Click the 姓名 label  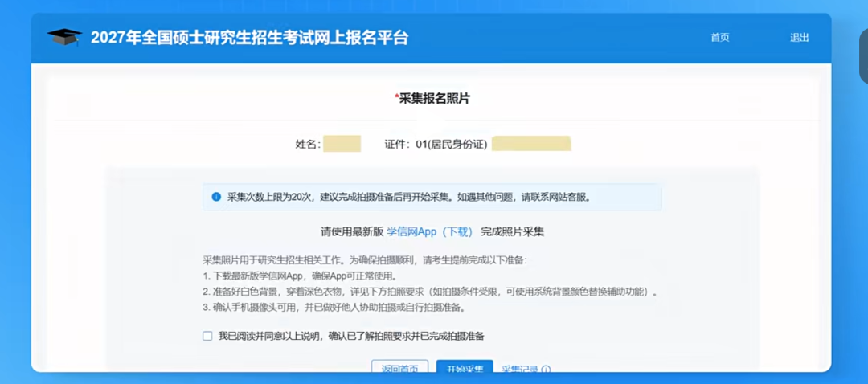click(308, 145)
